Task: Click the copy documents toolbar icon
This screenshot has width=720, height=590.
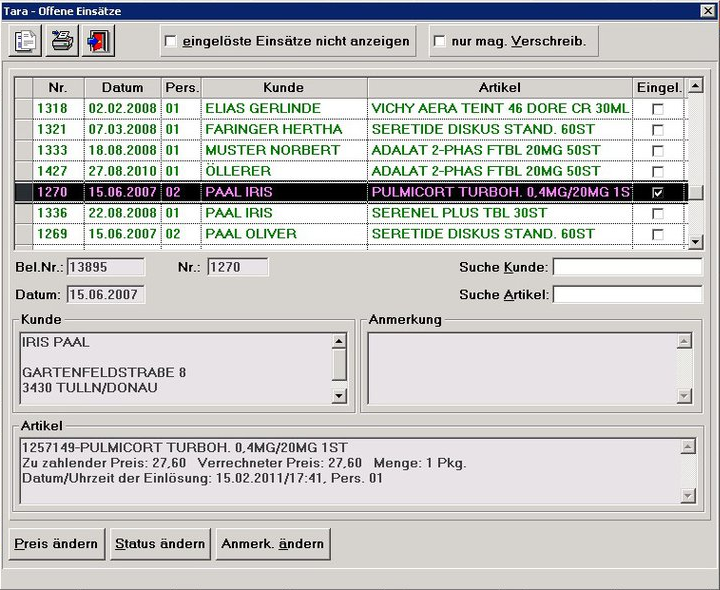Action: coord(26,41)
